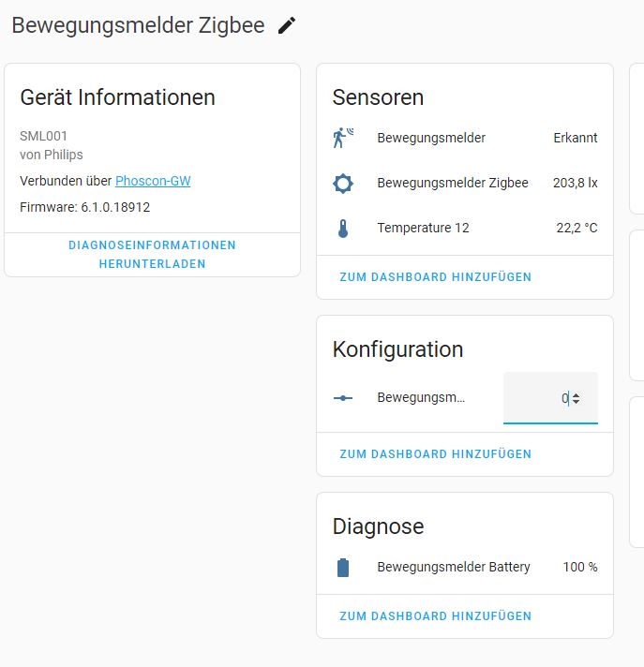Click the slider icon in the Konfiguration card

[x=343, y=398]
